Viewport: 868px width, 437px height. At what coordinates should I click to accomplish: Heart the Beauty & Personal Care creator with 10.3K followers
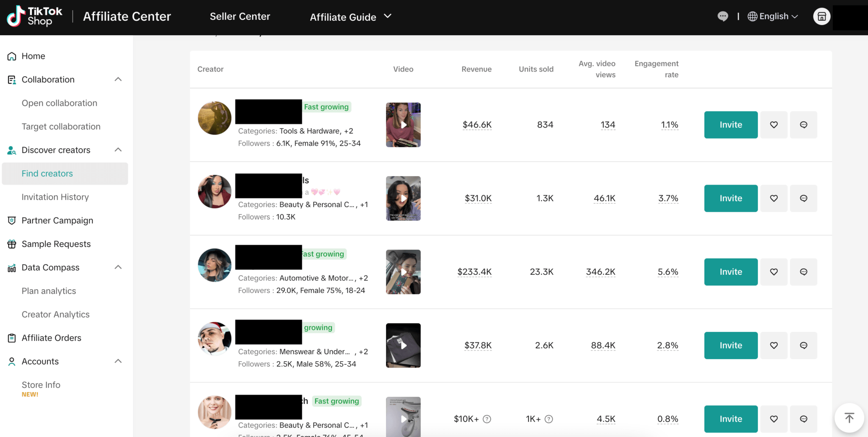point(773,198)
